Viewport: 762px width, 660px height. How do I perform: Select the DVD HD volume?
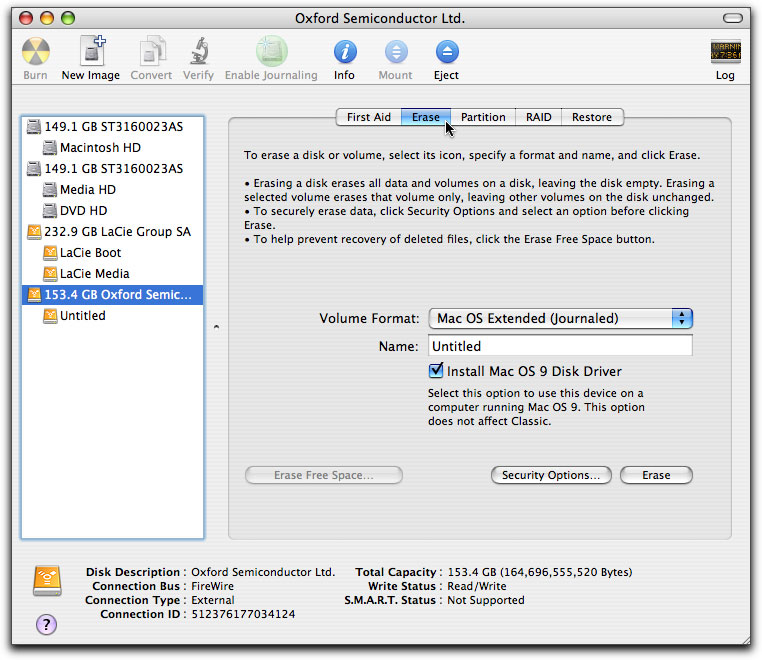point(113,210)
